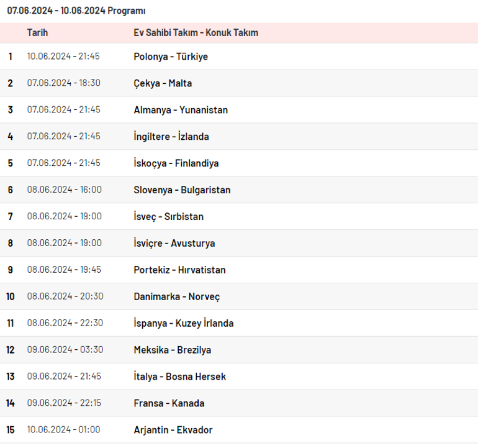Click the Ev Sahibi Takım - Konuk Takım header
The width and height of the screenshot is (478, 448).
pos(196,33)
